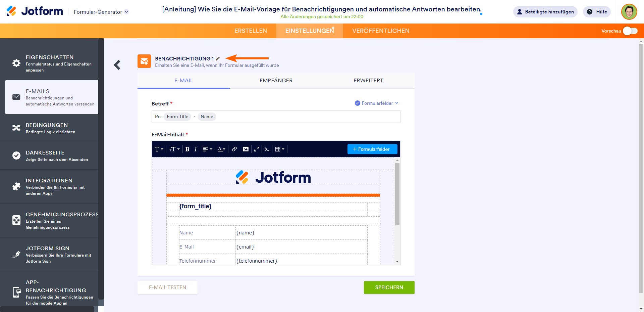
Task: Open the Hilfe help menu
Action: (597, 12)
